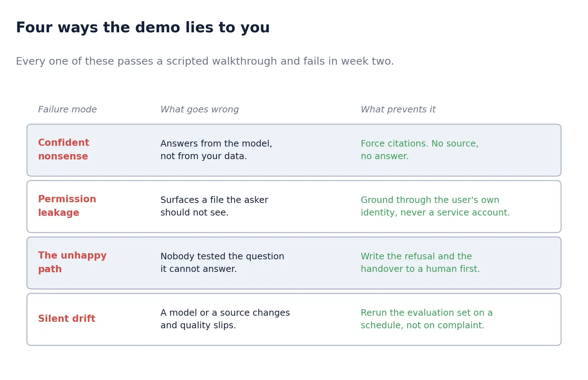This screenshot has width=588, height=380.
Task: Select the 'Permission leakage' label
Action: (x=67, y=206)
